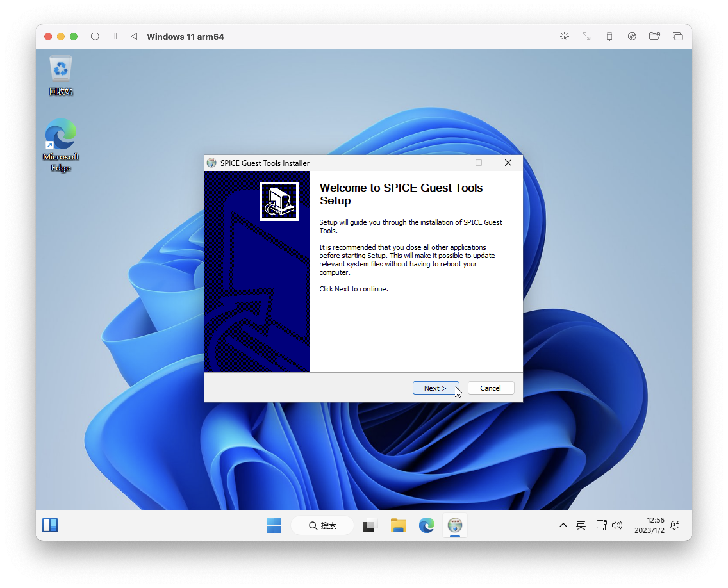Toggle do-not-disturb via notification bell icon
This screenshot has width=728, height=588.
(674, 525)
